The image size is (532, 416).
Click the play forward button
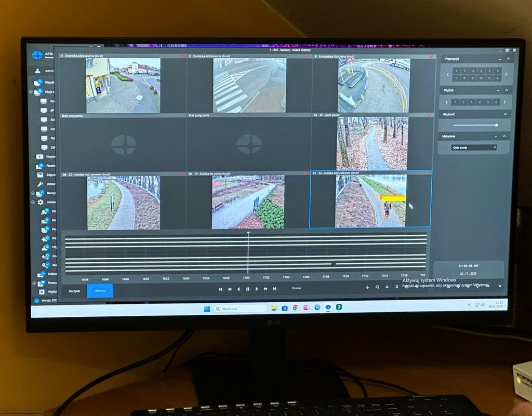(257, 289)
